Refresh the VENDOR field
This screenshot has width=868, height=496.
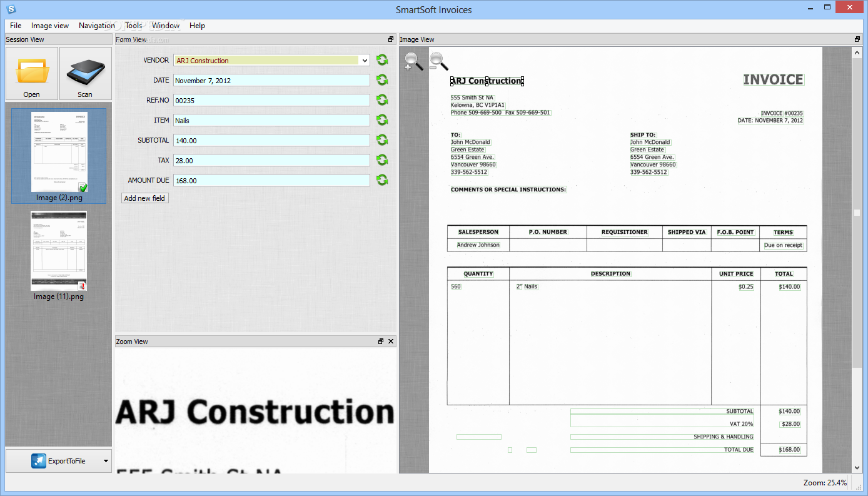pyautogui.click(x=382, y=60)
